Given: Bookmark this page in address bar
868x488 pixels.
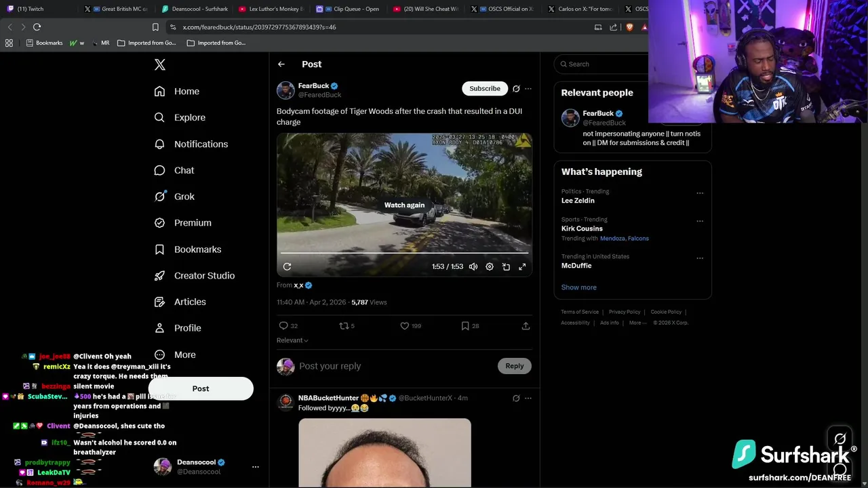Looking at the screenshot, I should tap(155, 27).
